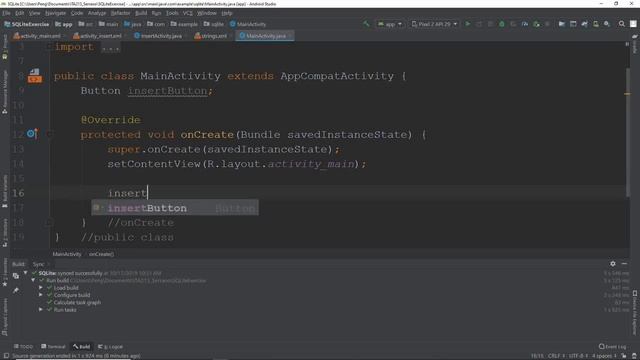Open the VCS menu
The width and height of the screenshot is (640, 360).
pyautogui.click(x=187, y=13)
